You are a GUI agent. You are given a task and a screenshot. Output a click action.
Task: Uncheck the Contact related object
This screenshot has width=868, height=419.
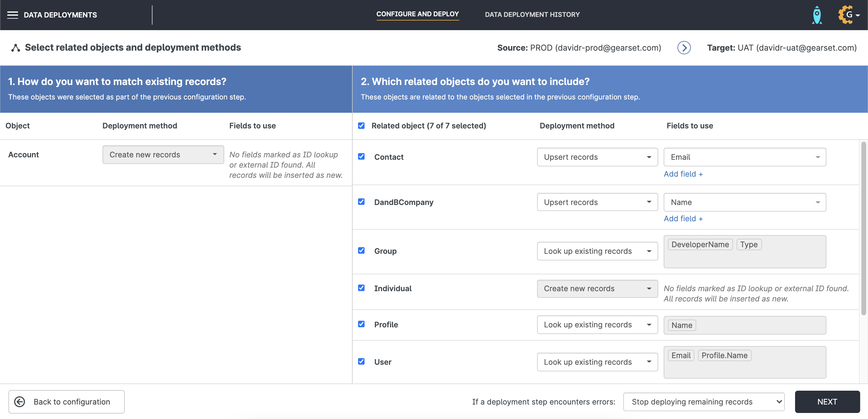tap(361, 156)
